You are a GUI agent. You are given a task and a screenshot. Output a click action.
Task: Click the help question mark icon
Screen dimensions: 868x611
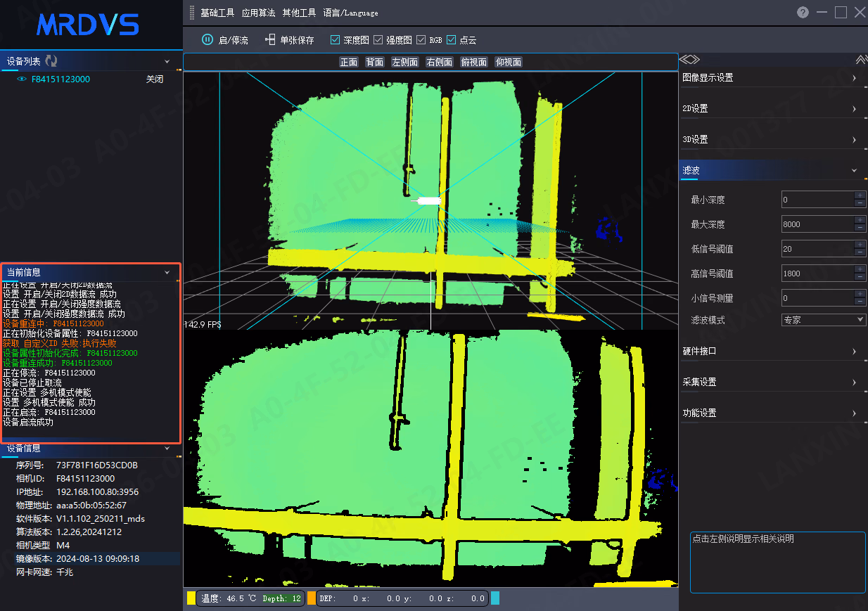[x=803, y=13]
